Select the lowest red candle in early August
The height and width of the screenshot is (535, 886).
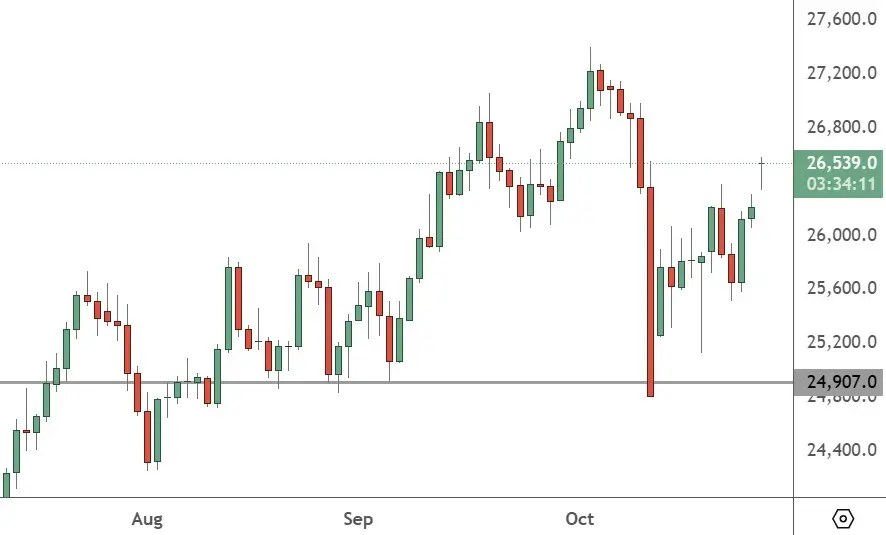147,435
